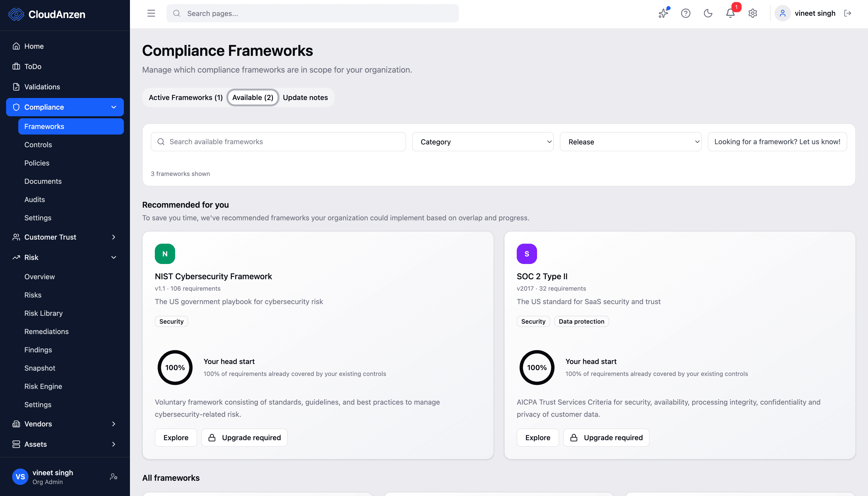The width and height of the screenshot is (868, 496).
Task: Click the ToDo briefcase icon in sidebar
Action: pyautogui.click(x=16, y=67)
